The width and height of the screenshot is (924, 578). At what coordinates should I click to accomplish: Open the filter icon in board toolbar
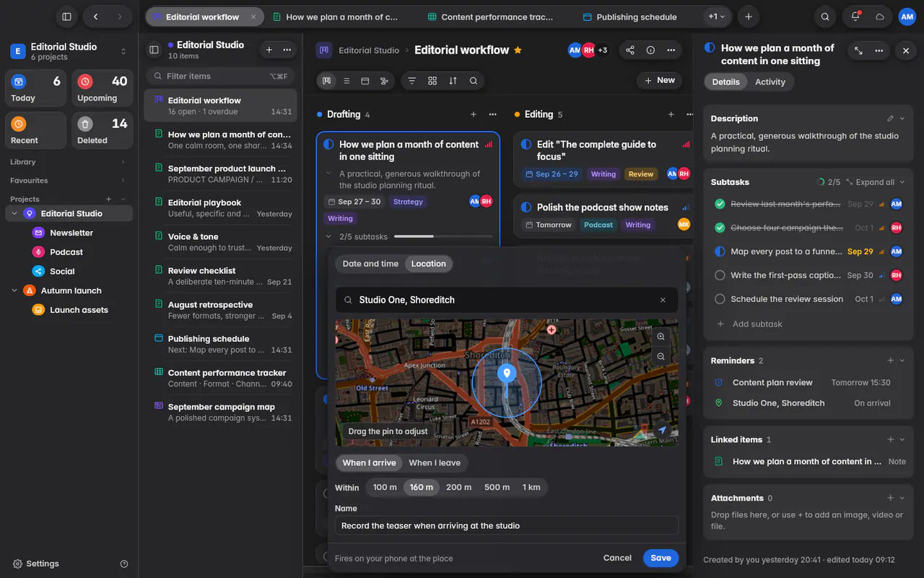(x=411, y=81)
